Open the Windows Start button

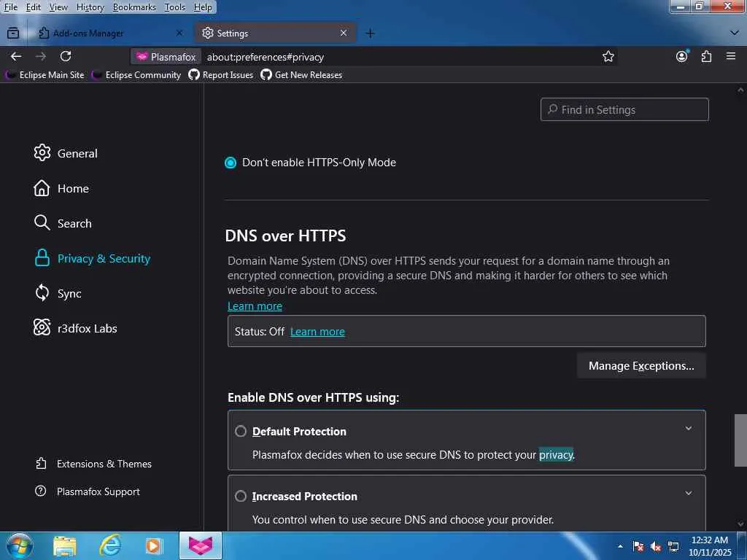(20, 545)
